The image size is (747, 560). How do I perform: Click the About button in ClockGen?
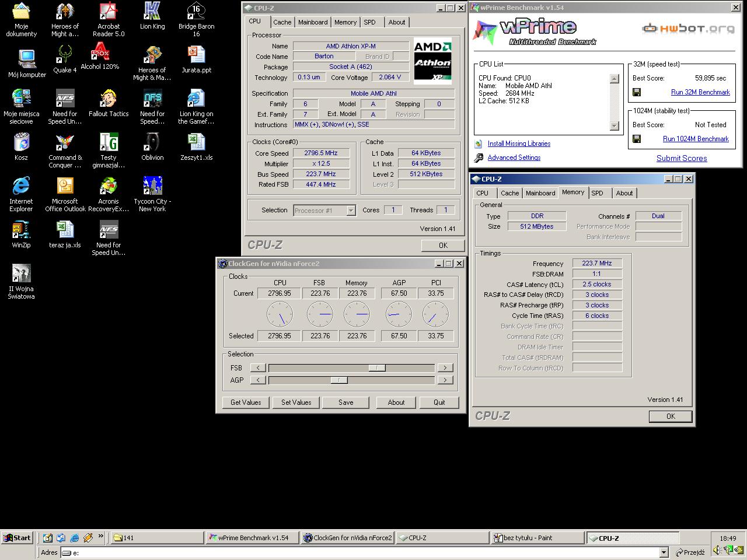point(396,402)
